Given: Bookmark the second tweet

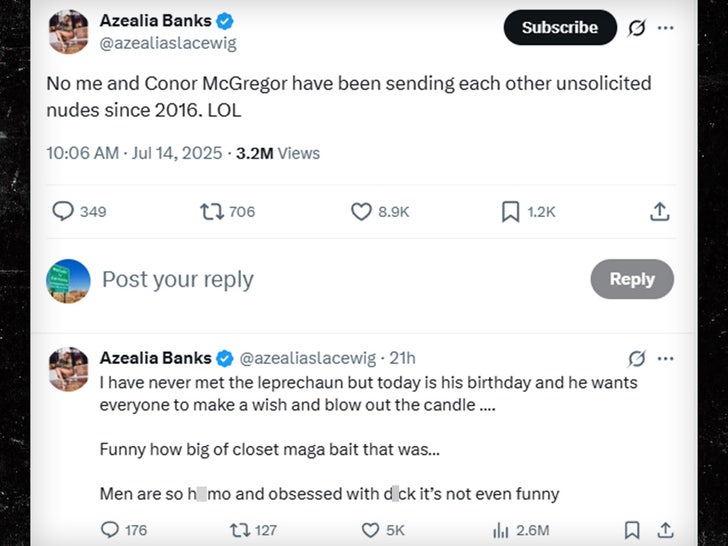Looking at the screenshot, I should 632,529.
